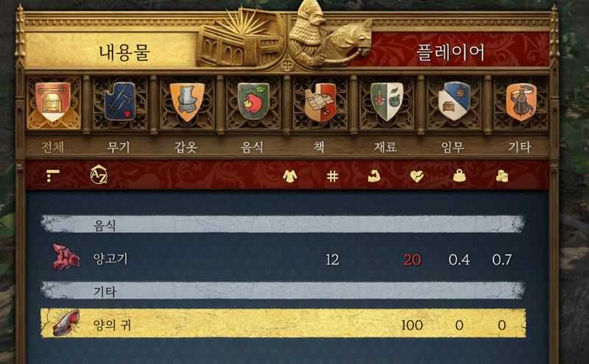Image resolution: width=589 pixels, height=364 pixels.
Task: Sort items by the clothing shirt icon
Action: [289, 176]
